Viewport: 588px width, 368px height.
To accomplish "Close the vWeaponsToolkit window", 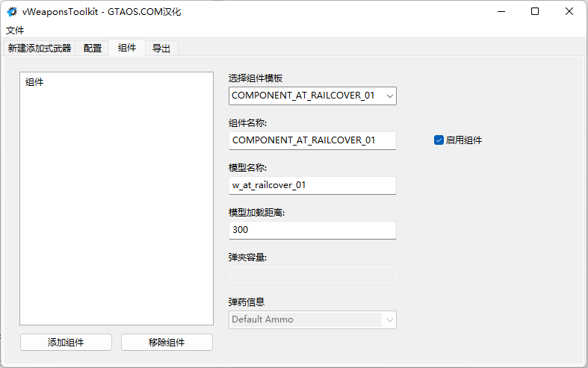I will point(569,12).
